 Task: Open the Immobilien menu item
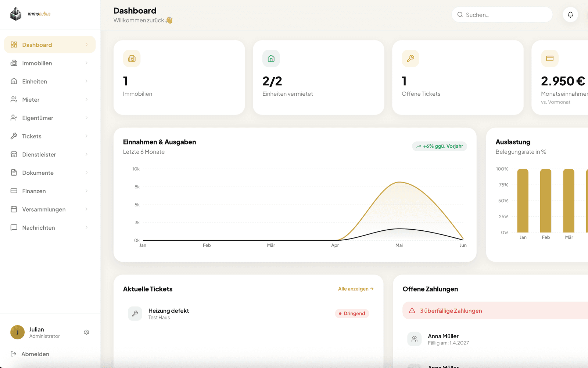[50, 63]
